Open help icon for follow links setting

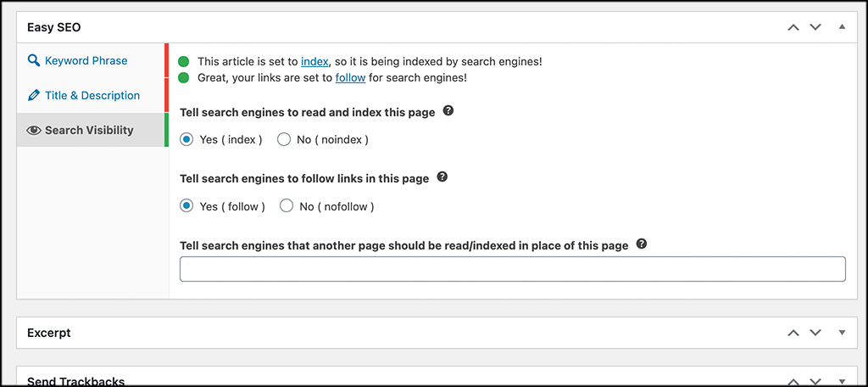coord(442,177)
